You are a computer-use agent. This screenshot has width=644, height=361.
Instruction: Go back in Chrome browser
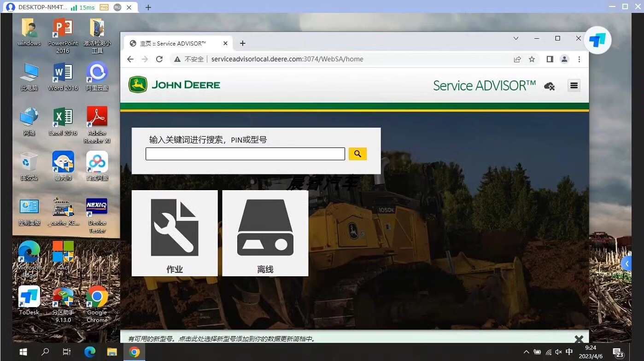click(130, 59)
